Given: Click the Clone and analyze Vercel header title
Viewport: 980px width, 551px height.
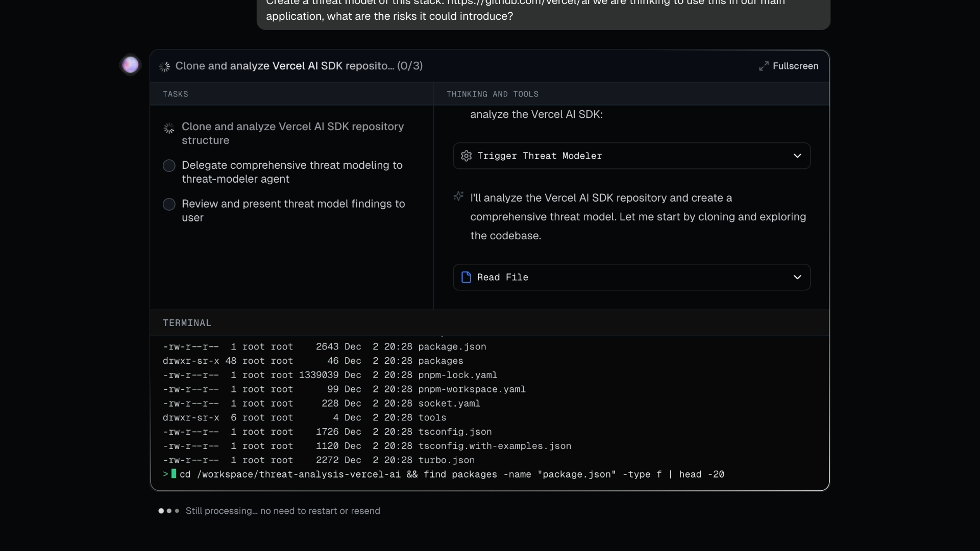Looking at the screenshot, I should pyautogui.click(x=299, y=66).
